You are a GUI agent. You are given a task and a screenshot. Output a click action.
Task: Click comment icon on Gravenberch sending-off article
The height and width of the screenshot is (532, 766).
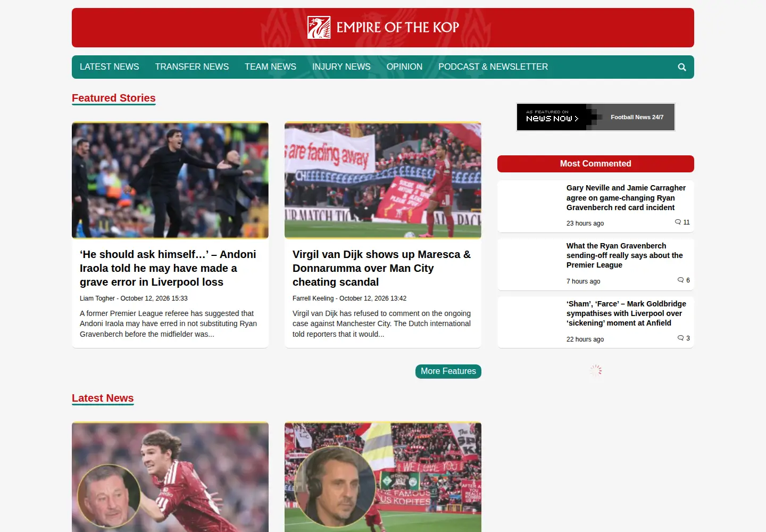(x=680, y=280)
